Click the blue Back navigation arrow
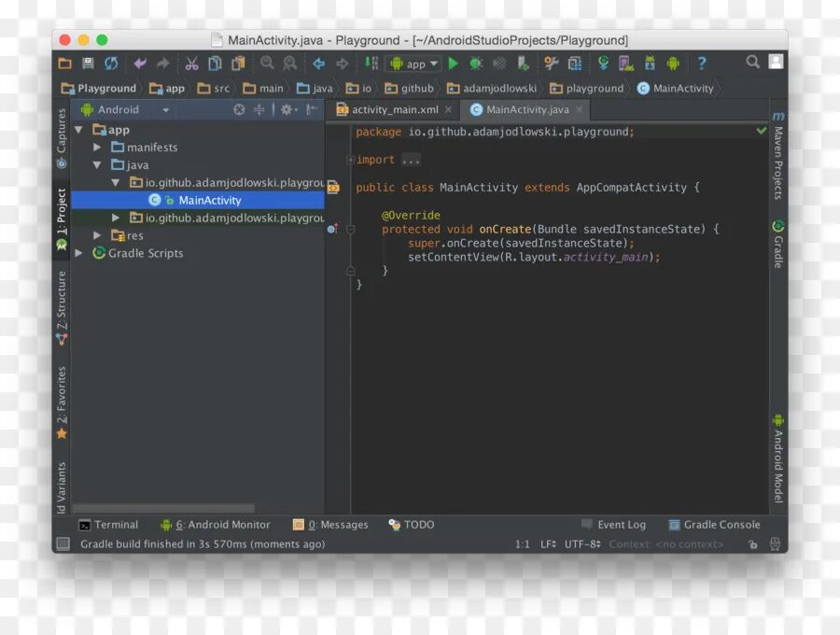This screenshot has height=635, width=840. [x=319, y=63]
